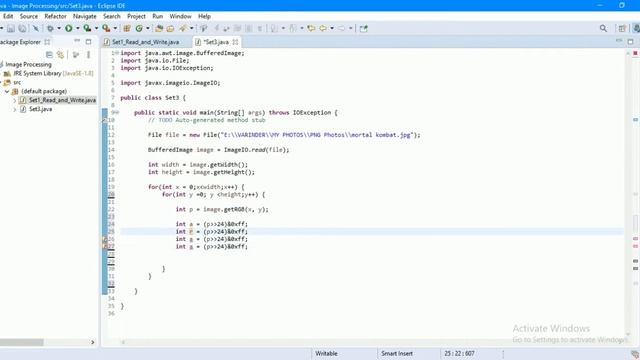Click the External Tools run icon
The width and height of the screenshot is (640, 360).
(x=106, y=28)
